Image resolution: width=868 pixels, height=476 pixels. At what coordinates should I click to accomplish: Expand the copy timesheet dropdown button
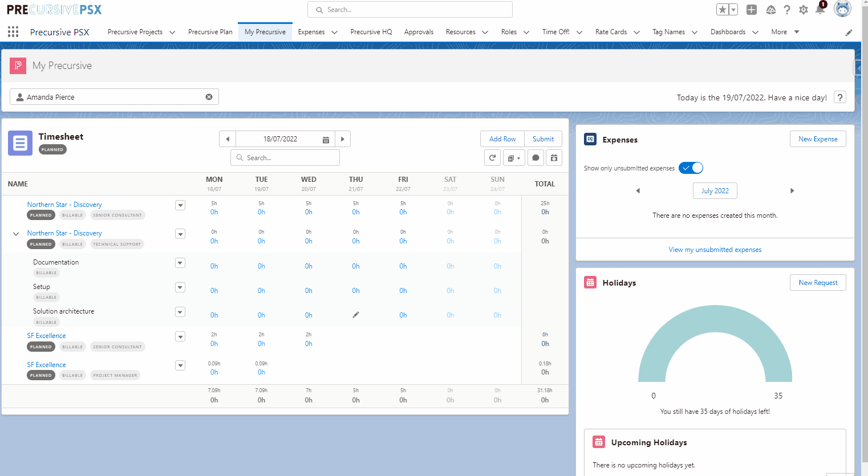coord(513,158)
